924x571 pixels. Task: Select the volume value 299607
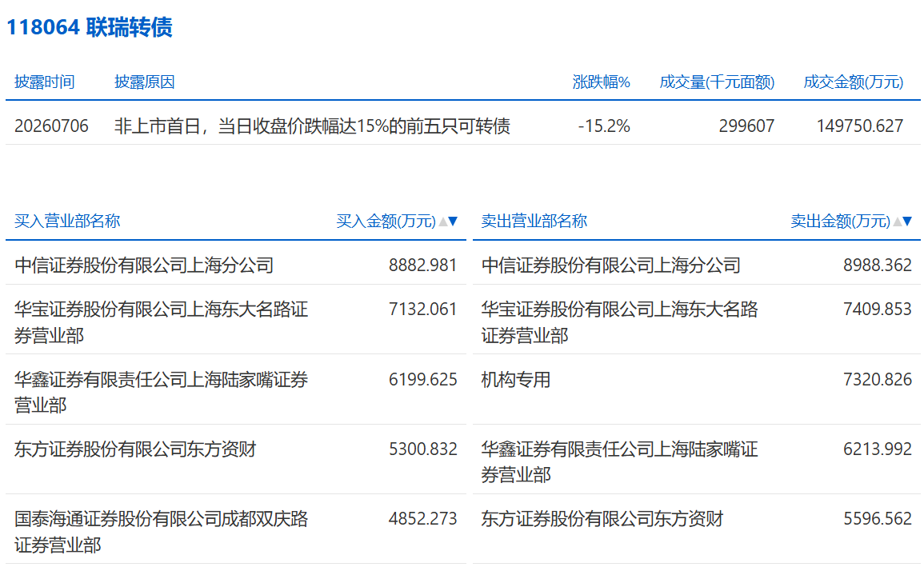coord(746,126)
